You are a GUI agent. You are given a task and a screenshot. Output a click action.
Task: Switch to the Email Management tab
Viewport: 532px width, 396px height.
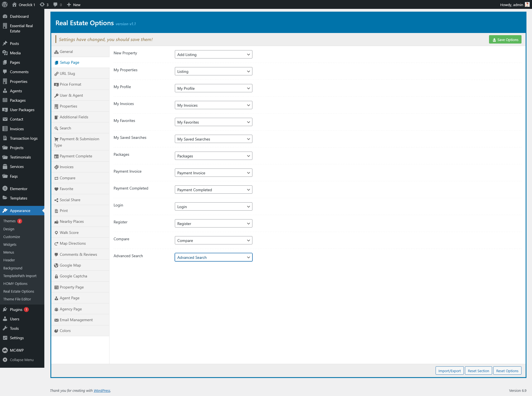(x=80, y=320)
